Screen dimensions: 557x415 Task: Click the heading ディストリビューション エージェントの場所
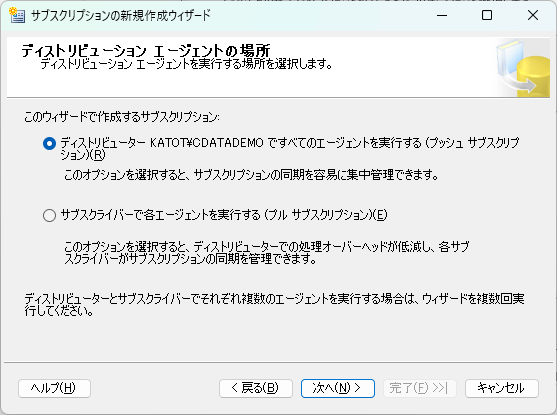pos(146,50)
